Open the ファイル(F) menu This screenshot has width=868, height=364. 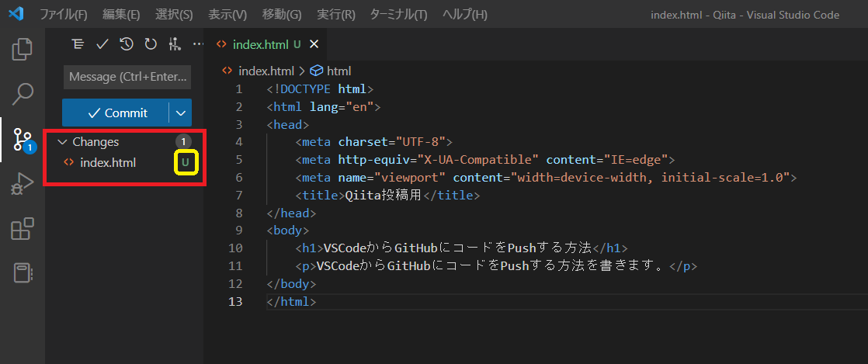[64, 15]
